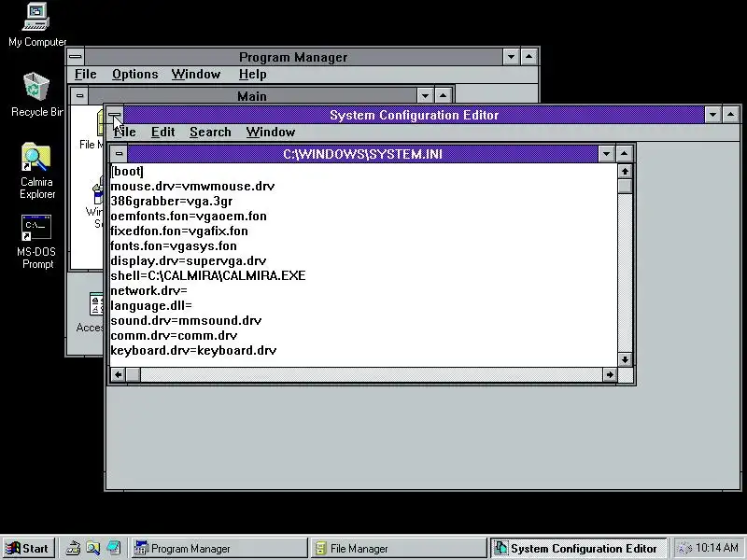
Task: Open MS-DOS Prompt desktop shortcut
Action: [x=36, y=242]
